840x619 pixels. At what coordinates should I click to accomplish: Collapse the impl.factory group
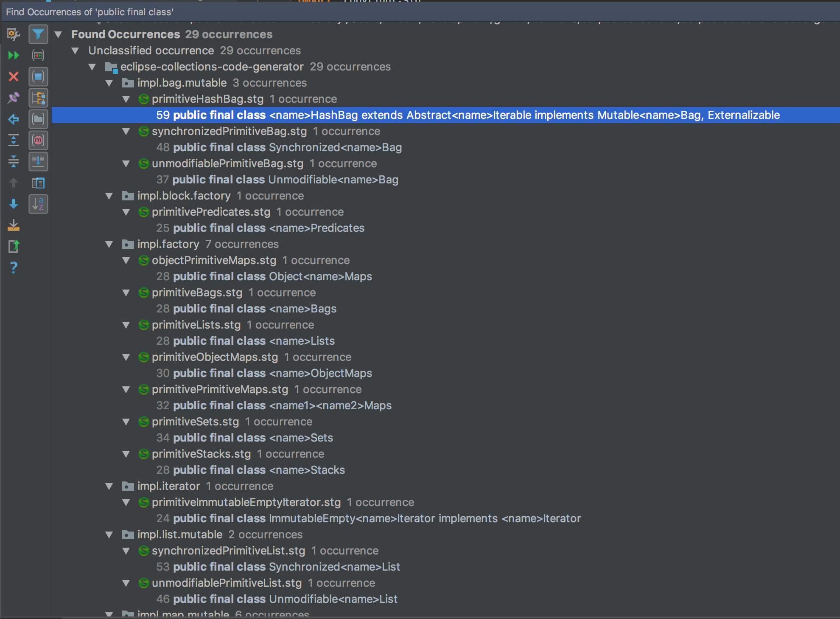click(109, 244)
